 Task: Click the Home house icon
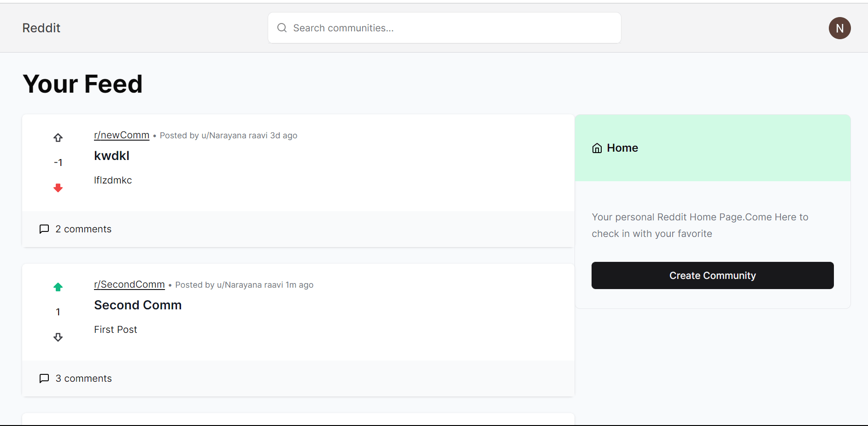click(597, 148)
